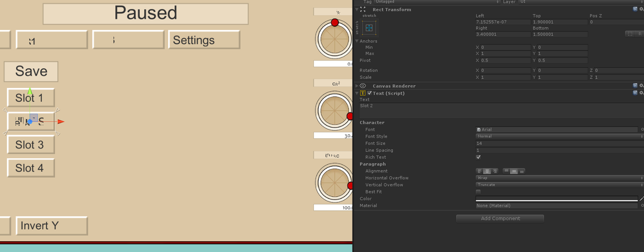
Task: Toggle the Rect Transform raw edit R button
Action: pyautogui.click(x=640, y=34)
